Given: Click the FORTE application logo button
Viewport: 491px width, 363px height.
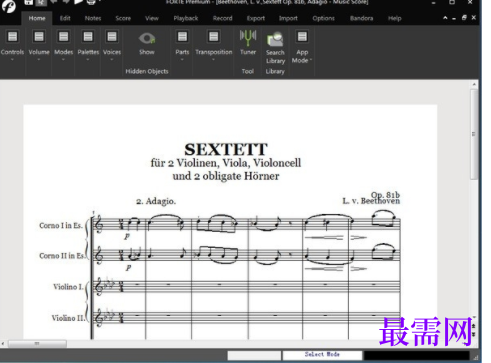Looking at the screenshot, I should click(x=8, y=6).
